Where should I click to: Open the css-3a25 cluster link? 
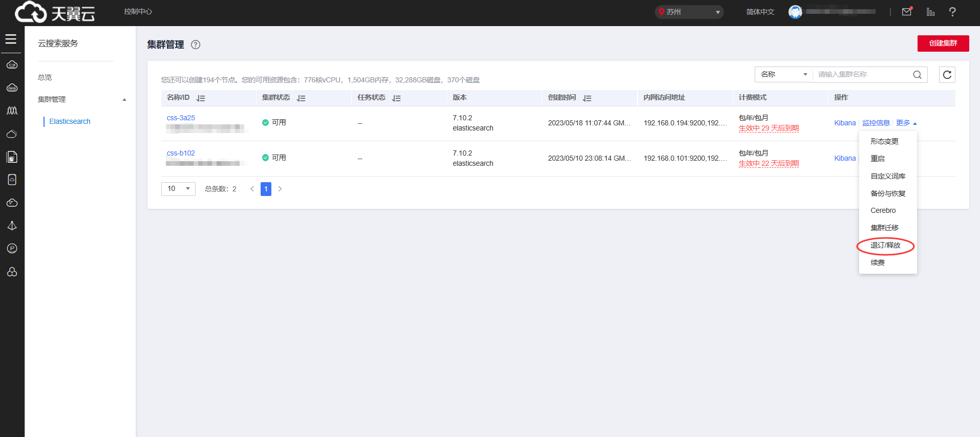(181, 118)
